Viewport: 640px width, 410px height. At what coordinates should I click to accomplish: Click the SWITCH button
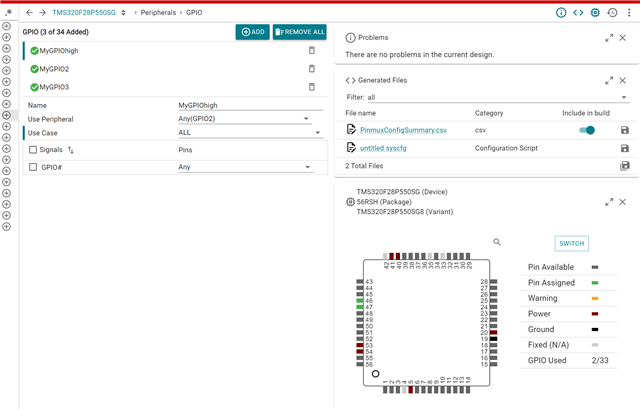[x=571, y=244]
